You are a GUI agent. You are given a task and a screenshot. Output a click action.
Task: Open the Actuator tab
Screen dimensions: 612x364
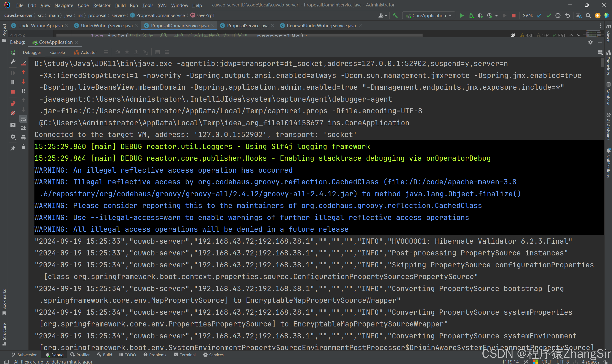point(86,52)
